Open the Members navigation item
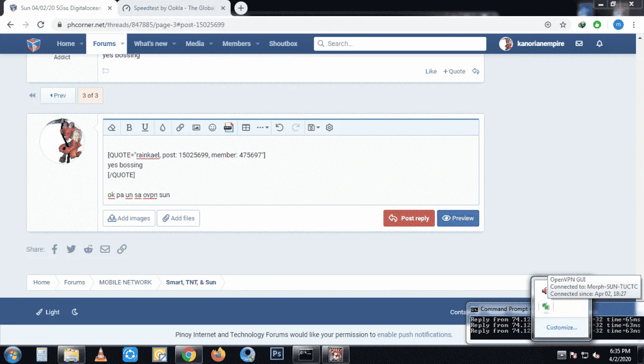The image size is (644, 364). point(236,43)
